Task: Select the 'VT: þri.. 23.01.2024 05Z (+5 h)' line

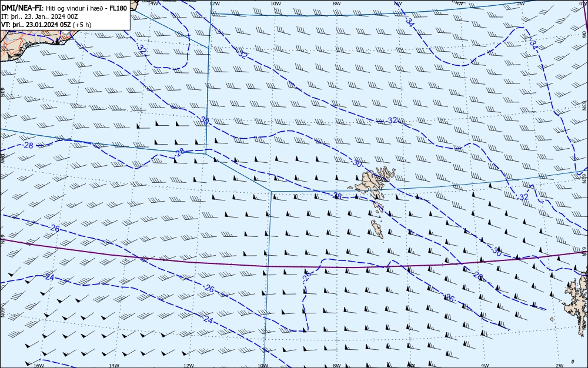Action: [x=46, y=25]
